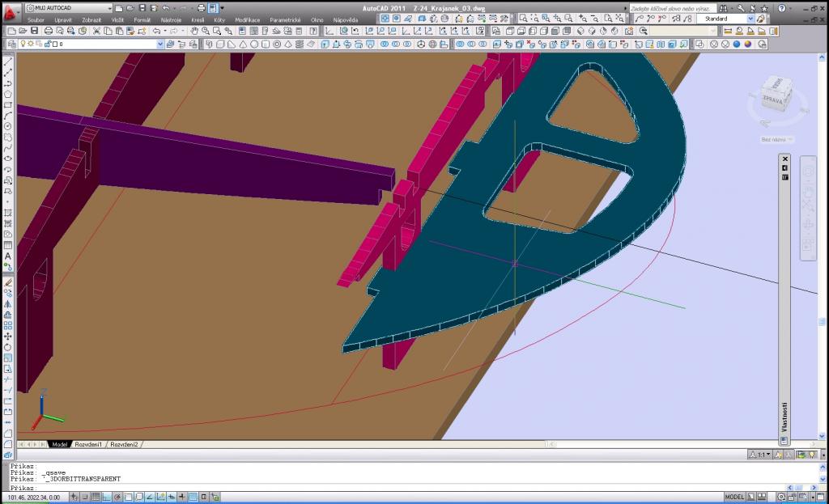Open the Soubor menu
Screen dimensions: 829x504
coord(36,19)
